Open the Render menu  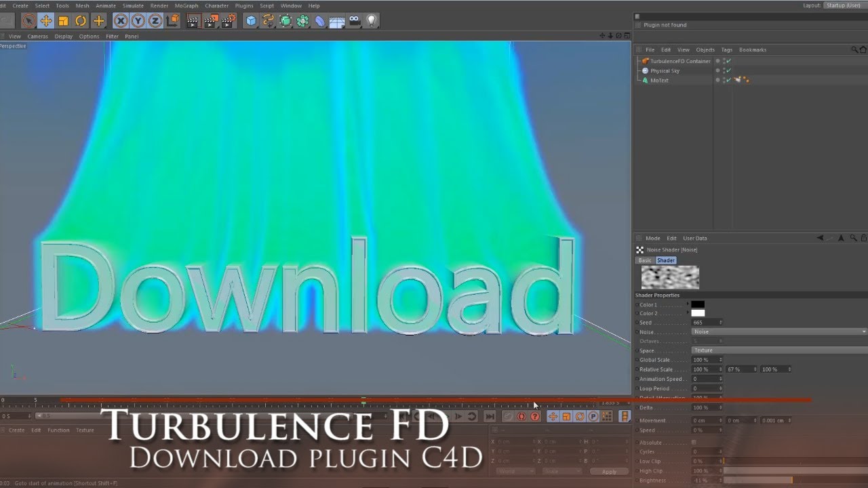pyautogui.click(x=159, y=5)
